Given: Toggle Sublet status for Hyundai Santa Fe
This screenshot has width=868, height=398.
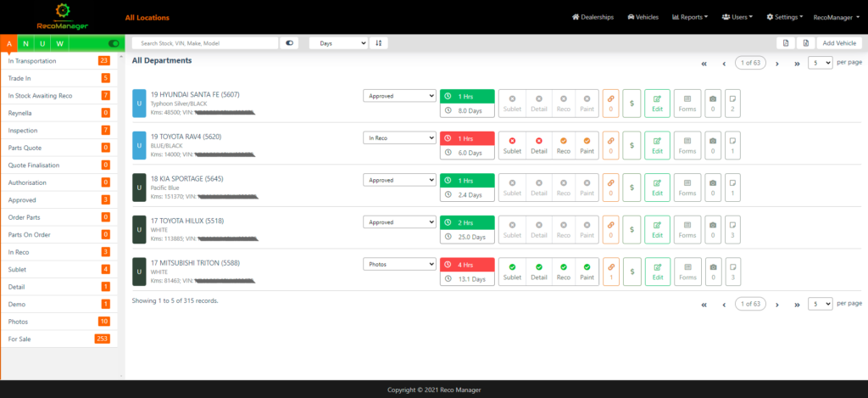Looking at the screenshot, I should click(x=512, y=104).
